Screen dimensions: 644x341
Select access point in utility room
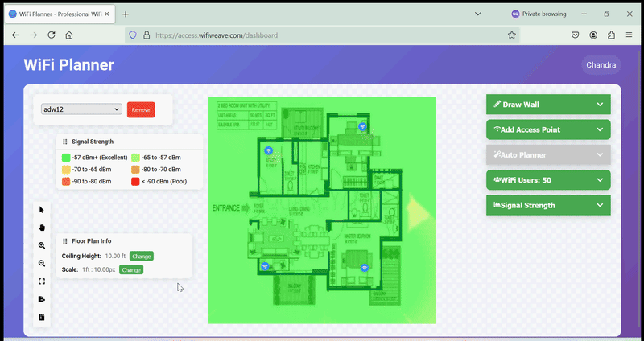pyautogui.click(x=268, y=150)
